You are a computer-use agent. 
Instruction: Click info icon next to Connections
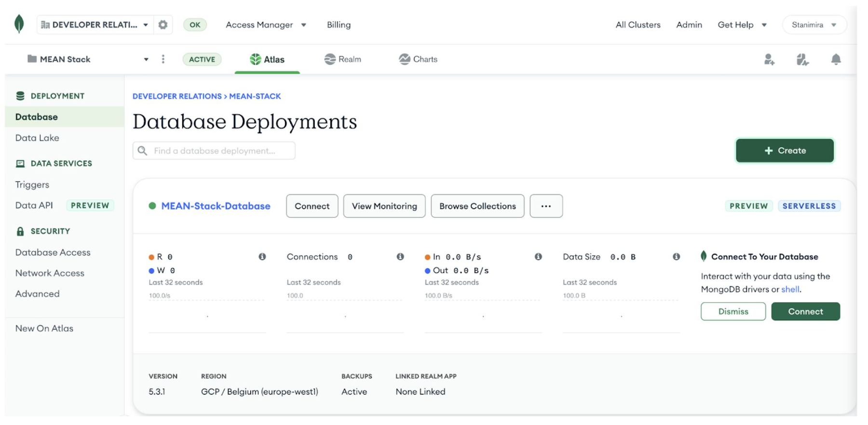(x=400, y=257)
